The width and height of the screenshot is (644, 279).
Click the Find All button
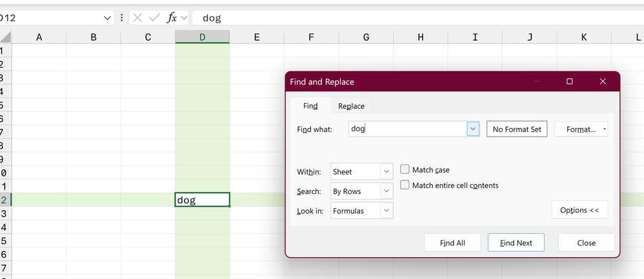click(x=452, y=243)
